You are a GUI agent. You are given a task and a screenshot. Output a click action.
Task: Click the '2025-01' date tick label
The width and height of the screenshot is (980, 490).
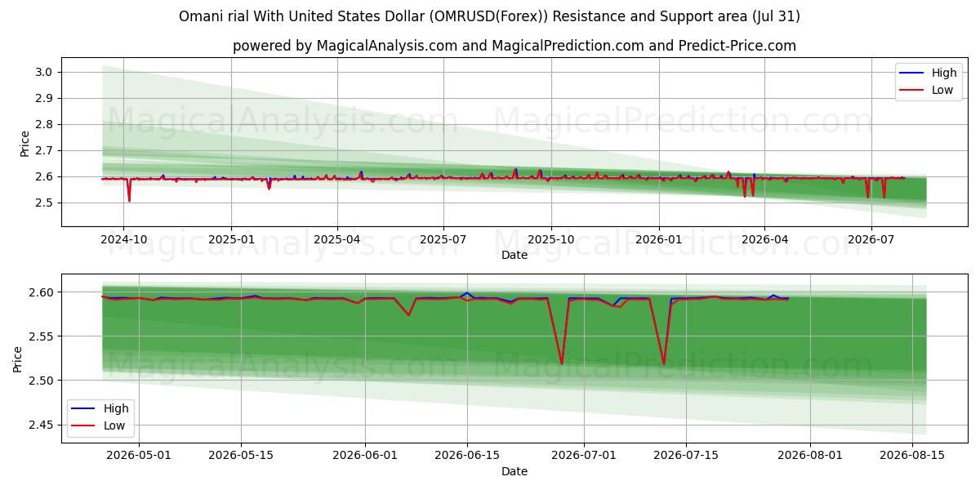point(231,240)
